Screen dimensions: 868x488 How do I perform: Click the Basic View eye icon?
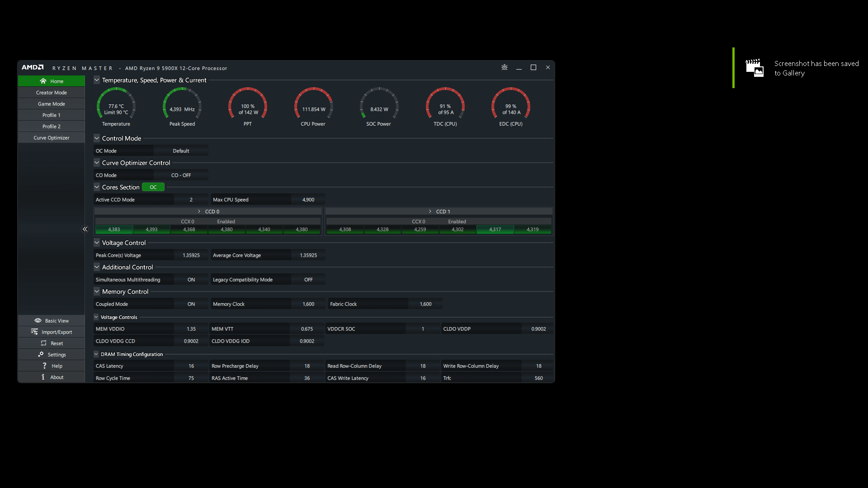point(38,320)
